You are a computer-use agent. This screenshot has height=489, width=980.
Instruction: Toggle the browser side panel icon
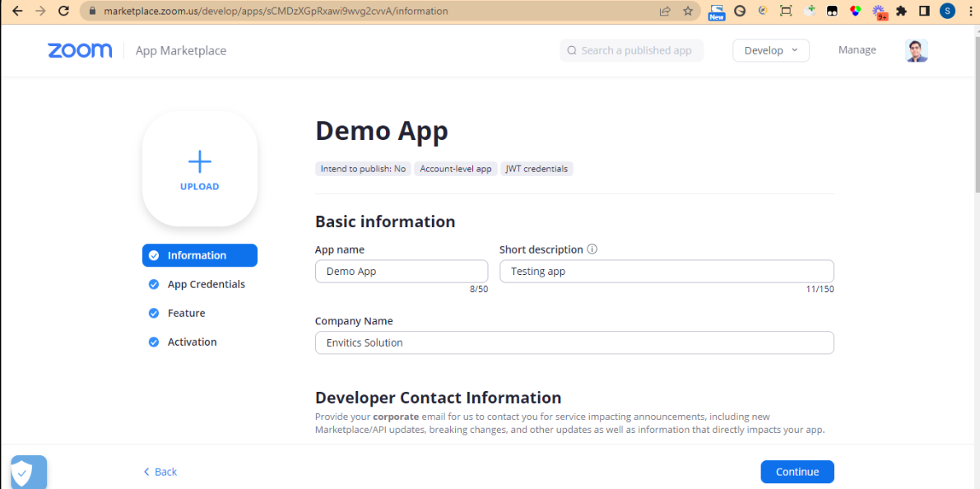[x=924, y=12]
